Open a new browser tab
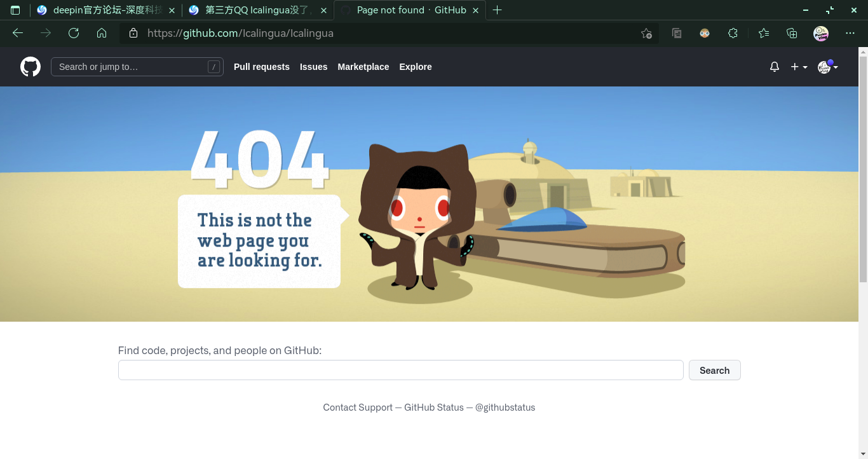The image size is (868, 459). tap(497, 10)
